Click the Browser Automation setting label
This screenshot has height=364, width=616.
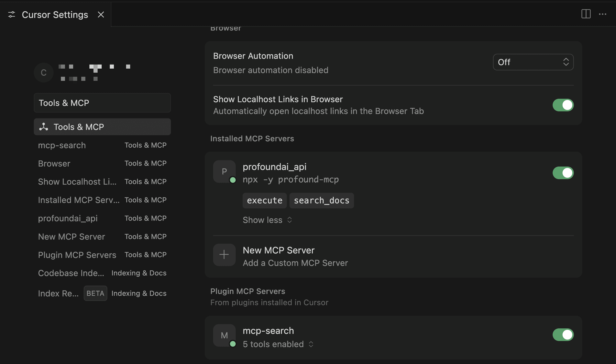click(253, 56)
